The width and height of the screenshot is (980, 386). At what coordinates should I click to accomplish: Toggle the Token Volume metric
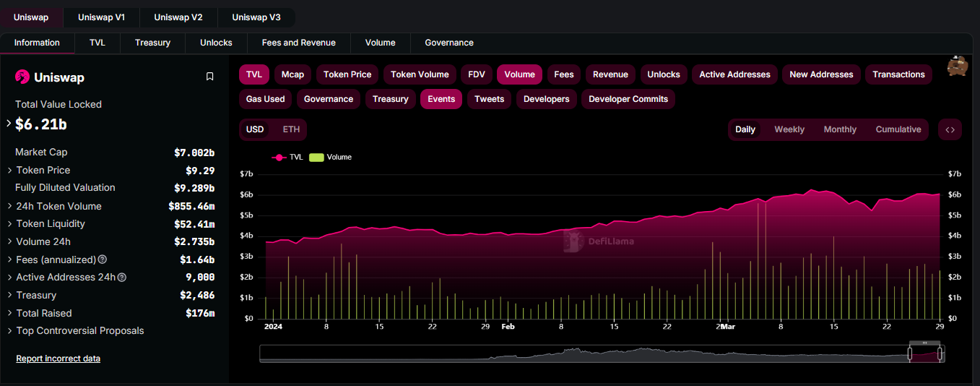click(x=420, y=74)
